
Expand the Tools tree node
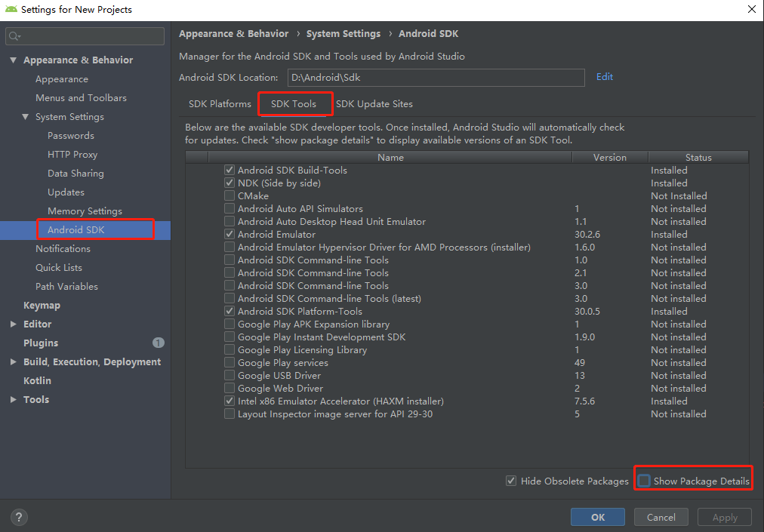13,399
